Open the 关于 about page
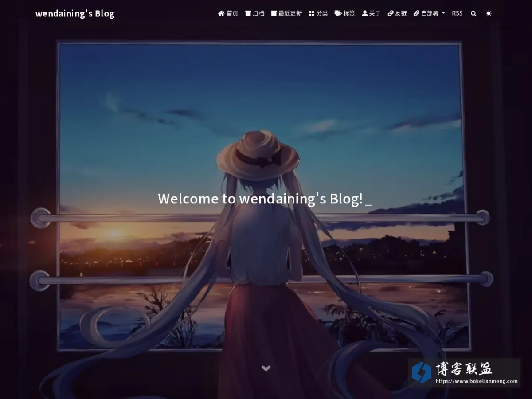Image resolution: width=532 pixels, height=399 pixels. click(x=371, y=13)
